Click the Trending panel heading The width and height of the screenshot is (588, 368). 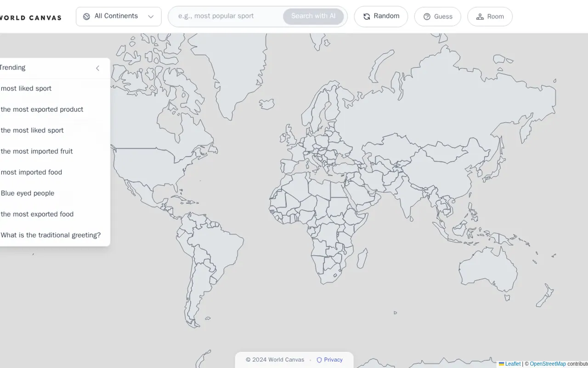coord(12,68)
